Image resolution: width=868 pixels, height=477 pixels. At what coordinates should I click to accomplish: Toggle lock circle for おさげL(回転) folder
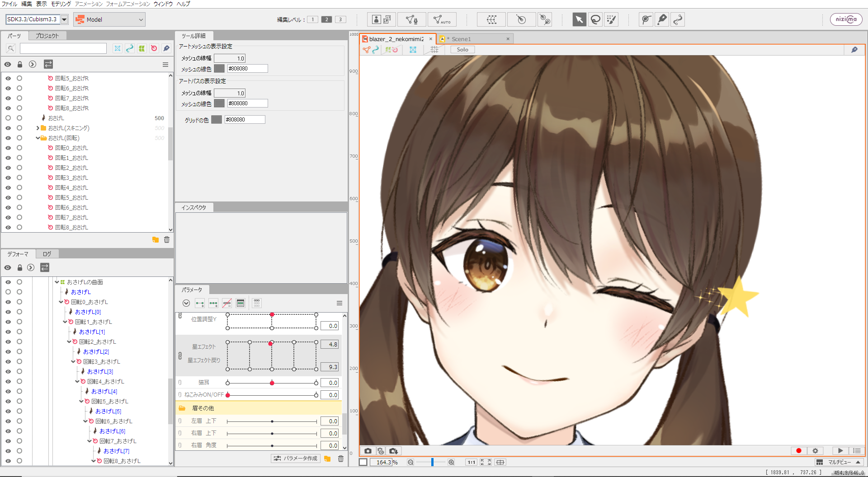(19, 138)
